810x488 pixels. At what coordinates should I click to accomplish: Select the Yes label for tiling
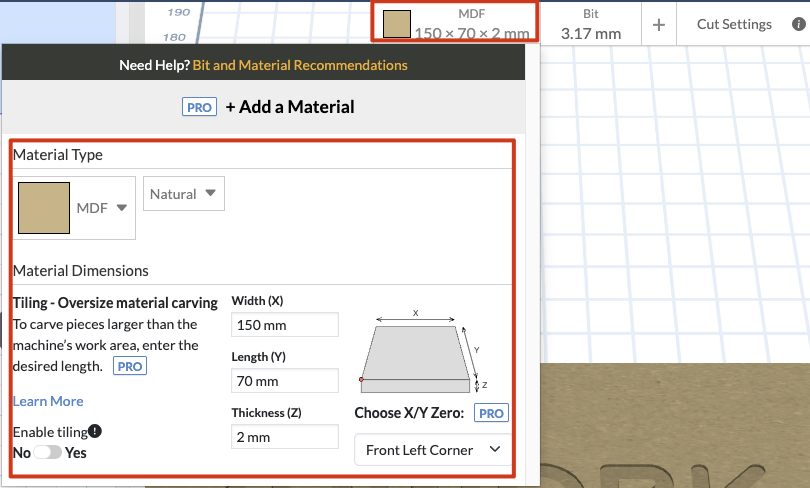(x=76, y=453)
